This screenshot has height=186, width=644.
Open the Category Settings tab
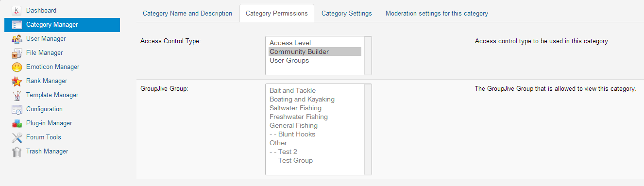tap(347, 13)
